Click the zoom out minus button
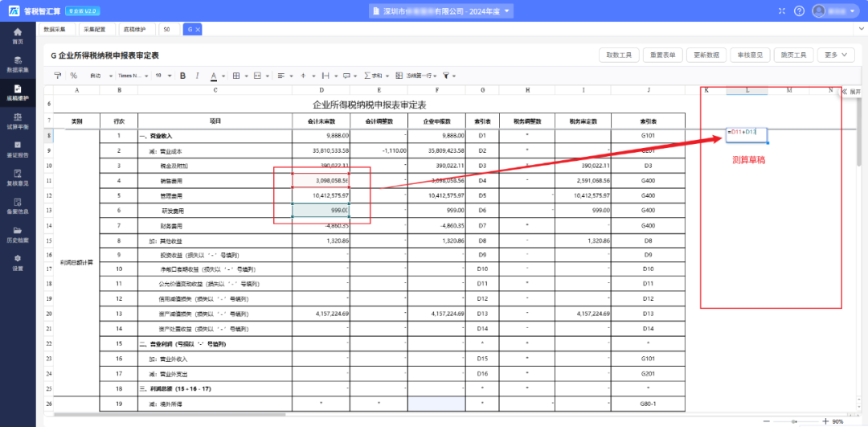 [x=766, y=421]
